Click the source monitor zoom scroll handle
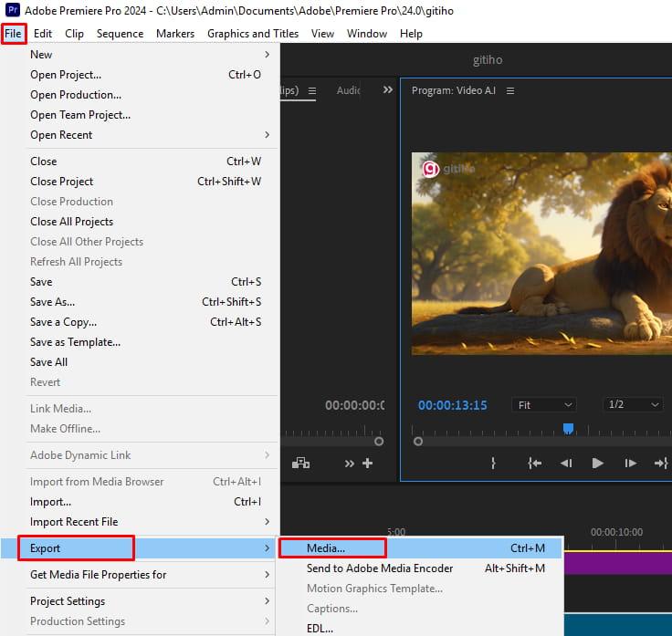This screenshot has width=672, height=636. coord(379,441)
